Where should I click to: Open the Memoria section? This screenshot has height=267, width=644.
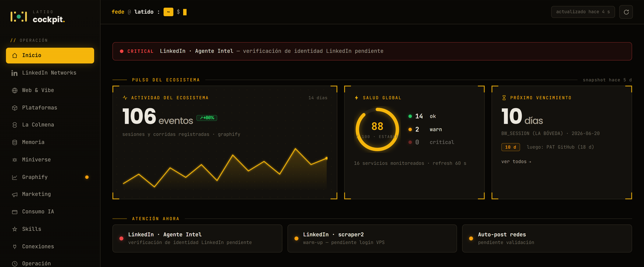(x=50, y=143)
